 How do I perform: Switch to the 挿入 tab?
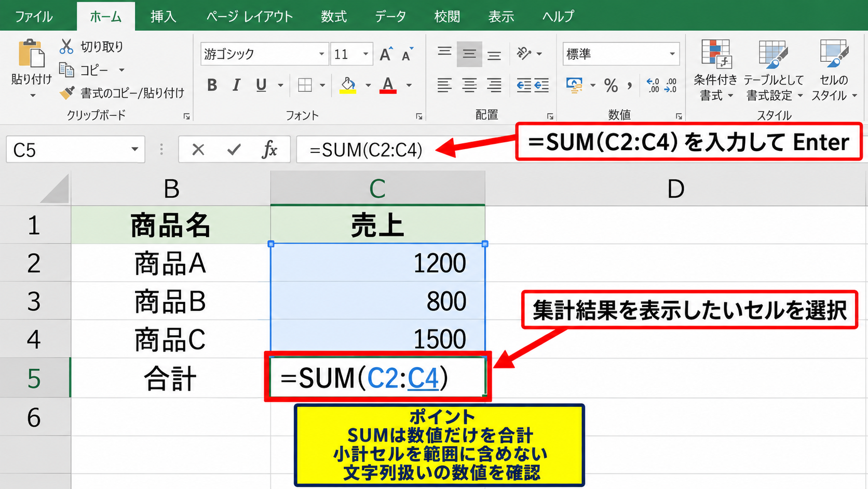[x=163, y=17]
